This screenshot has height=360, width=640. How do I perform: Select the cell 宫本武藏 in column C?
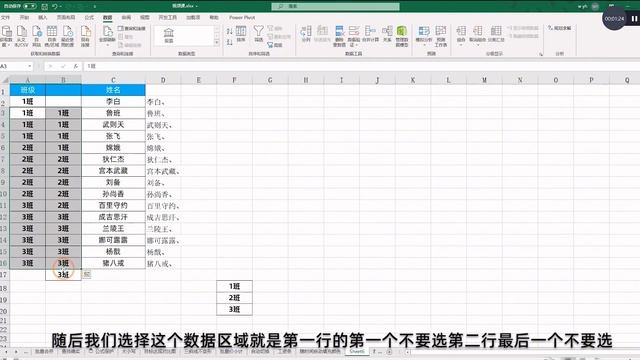[x=113, y=171]
